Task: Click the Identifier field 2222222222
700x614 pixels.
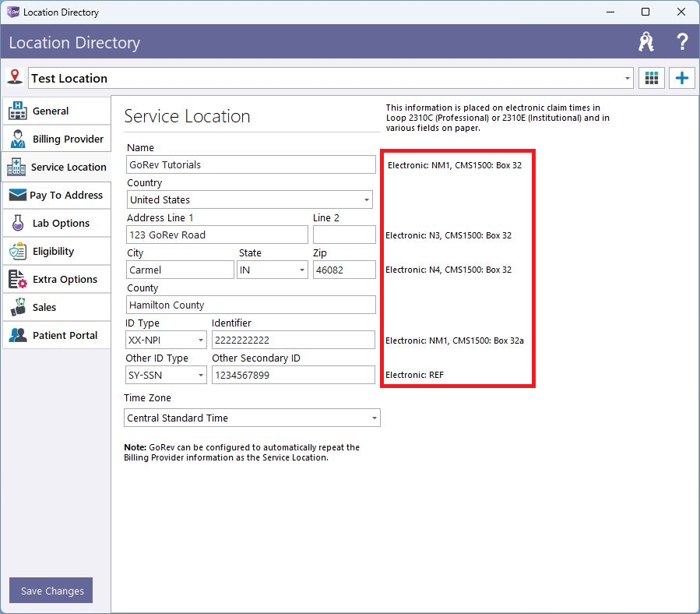Action: point(294,340)
